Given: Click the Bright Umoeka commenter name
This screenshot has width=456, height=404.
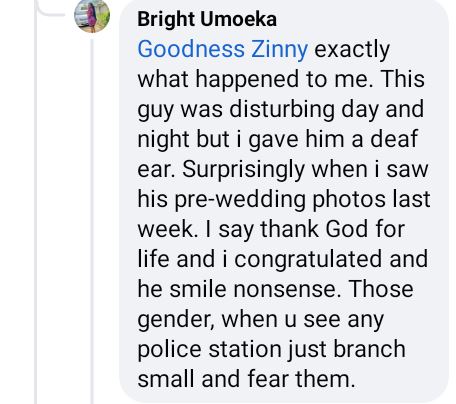Looking at the screenshot, I should coord(207,19).
